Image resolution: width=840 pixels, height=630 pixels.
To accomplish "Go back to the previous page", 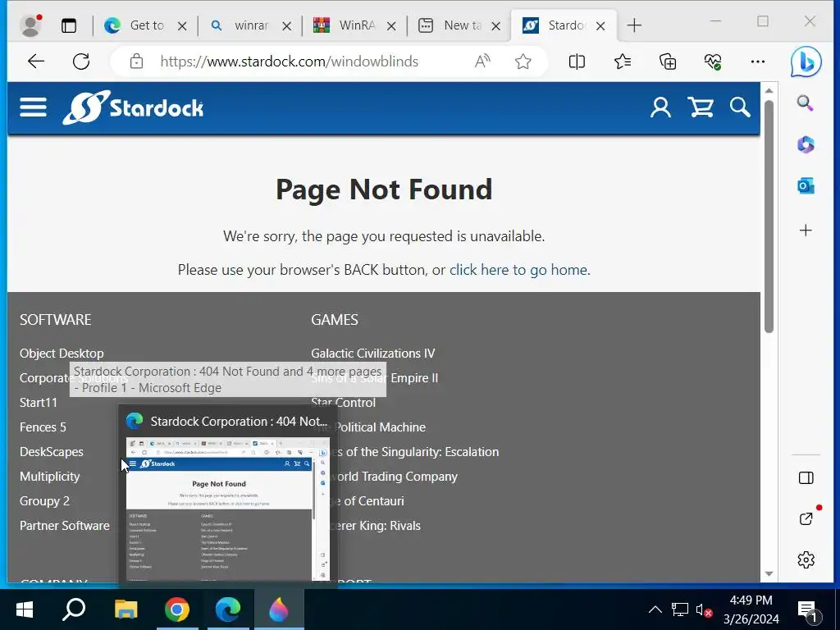I will coord(36,62).
